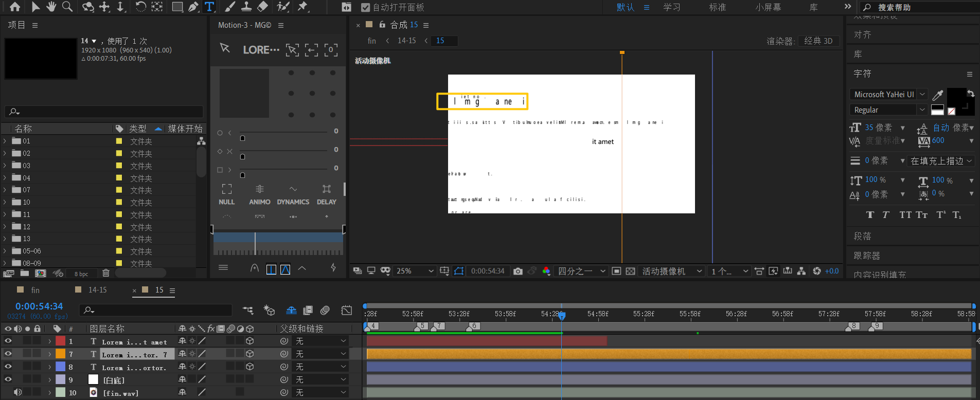Select the Zoom magnifier tool
The width and height of the screenshot is (980, 400).
[x=67, y=7]
